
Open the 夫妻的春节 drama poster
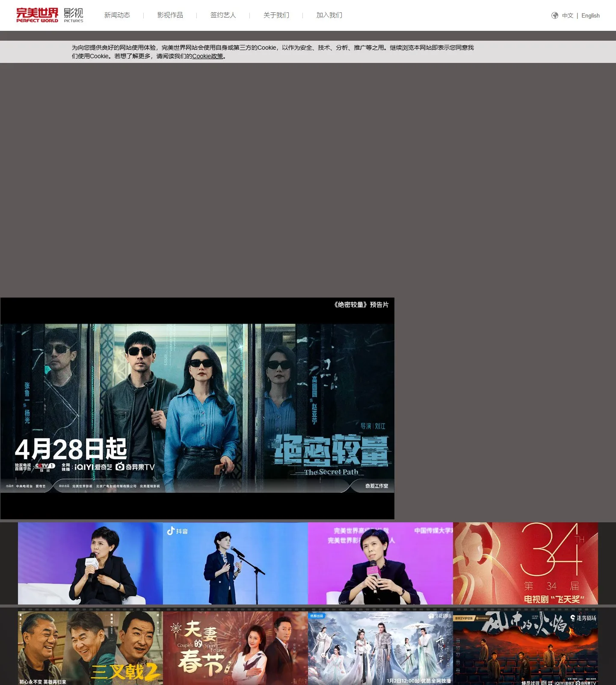pyautogui.click(x=235, y=648)
